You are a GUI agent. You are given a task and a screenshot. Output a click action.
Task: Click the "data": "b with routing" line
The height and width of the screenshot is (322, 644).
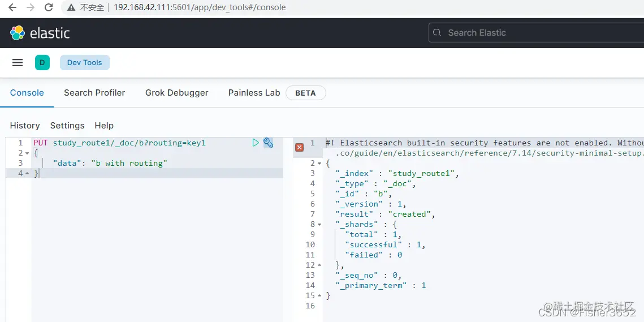point(110,163)
